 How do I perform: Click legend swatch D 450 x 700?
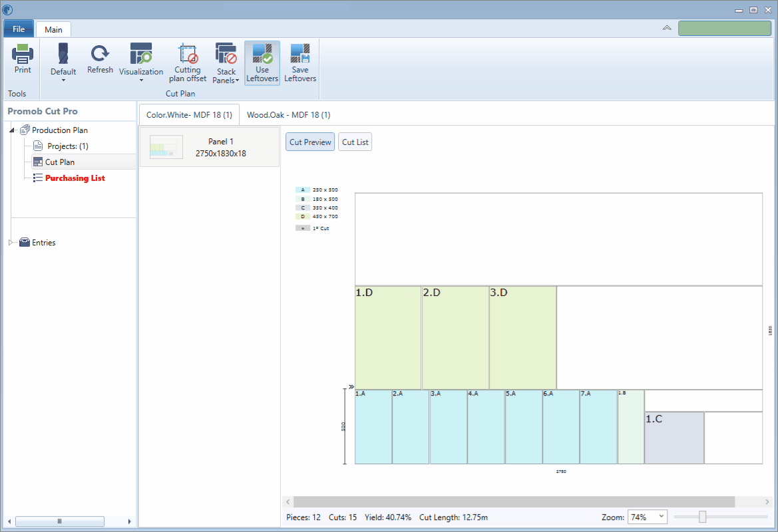coord(303,217)
